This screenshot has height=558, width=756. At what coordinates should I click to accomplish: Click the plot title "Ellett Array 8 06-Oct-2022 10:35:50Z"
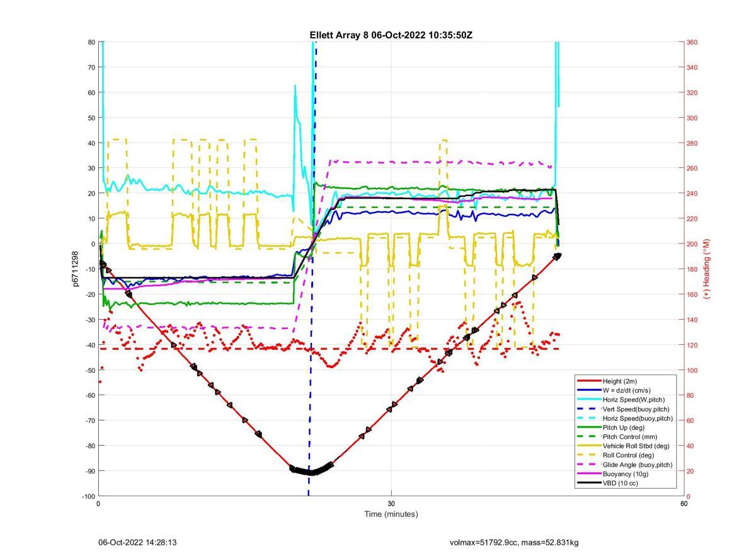pos(391,35)
